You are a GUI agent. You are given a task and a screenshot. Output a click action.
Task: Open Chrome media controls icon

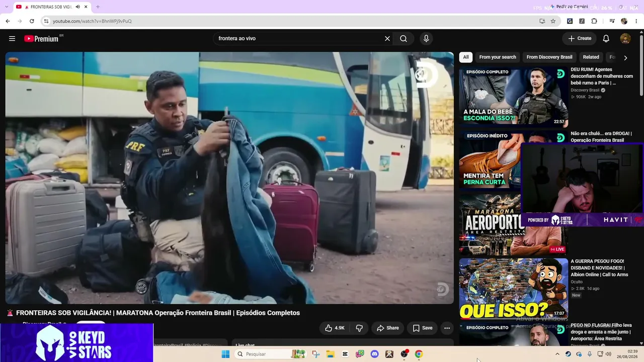[612, 21]
